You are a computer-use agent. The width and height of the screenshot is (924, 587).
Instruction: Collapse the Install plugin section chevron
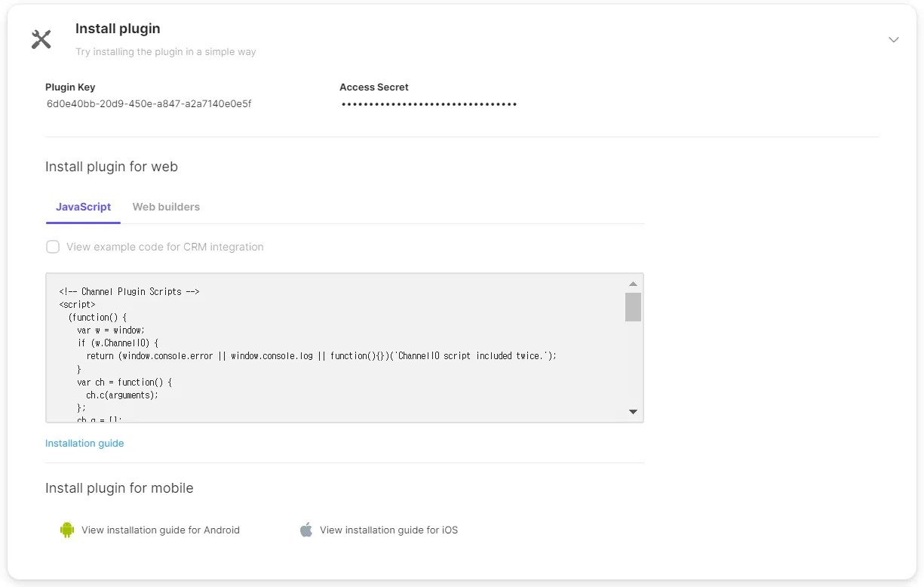(x=894, y=39)
